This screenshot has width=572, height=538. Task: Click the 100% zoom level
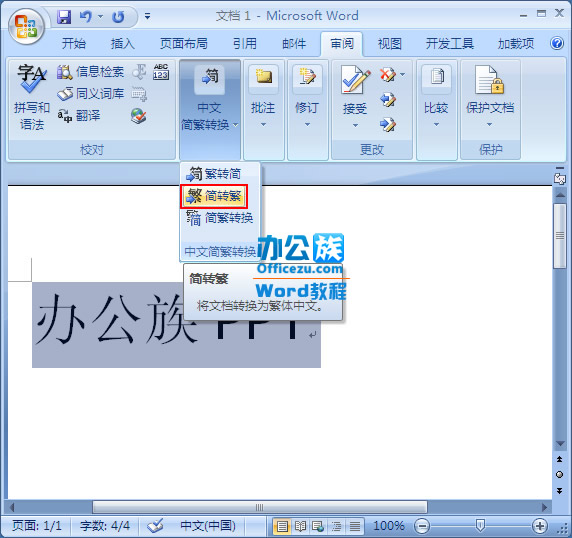[389, 526]
